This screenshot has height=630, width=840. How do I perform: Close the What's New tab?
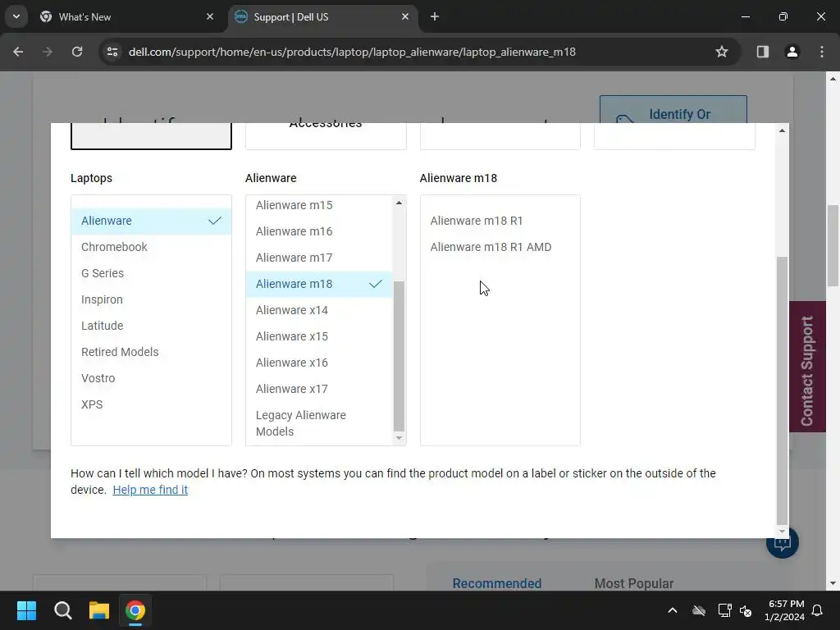pos(210,17)
